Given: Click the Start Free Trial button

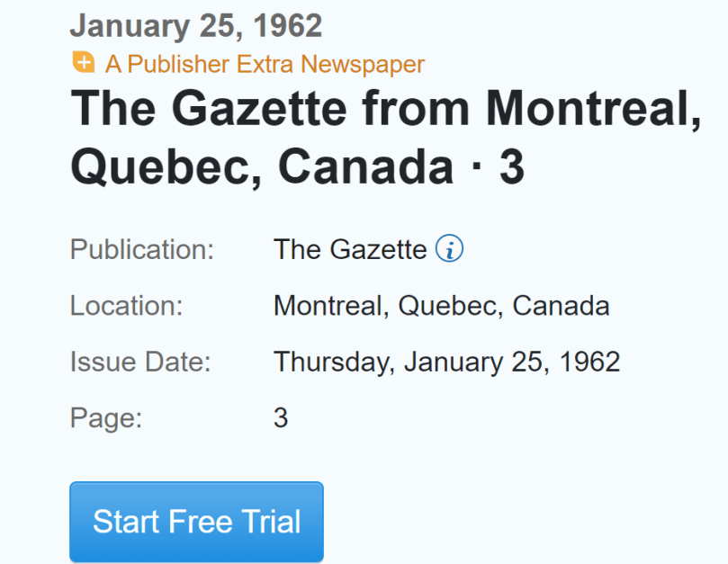Looking at the screenshot, I should [196, 522].
